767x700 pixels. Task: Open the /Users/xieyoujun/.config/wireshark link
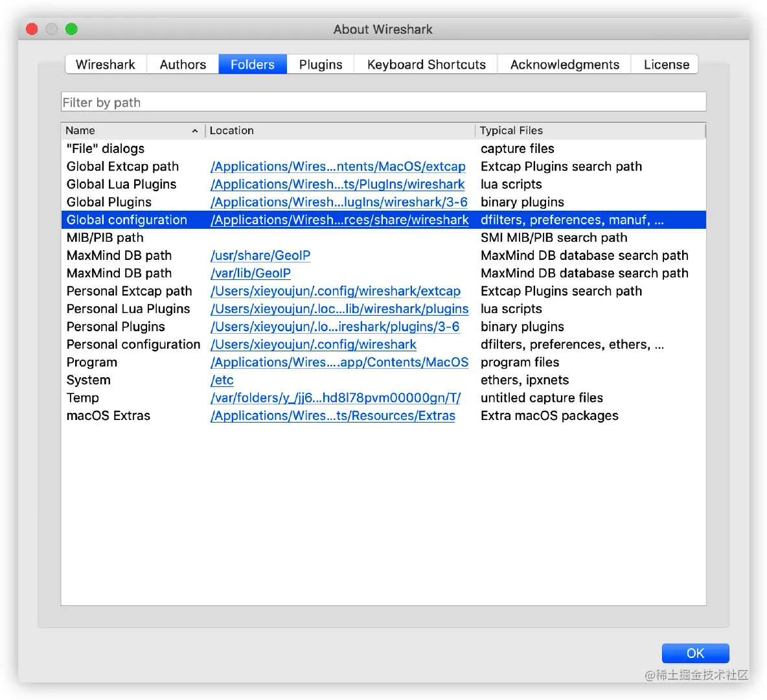pos(314,345)
